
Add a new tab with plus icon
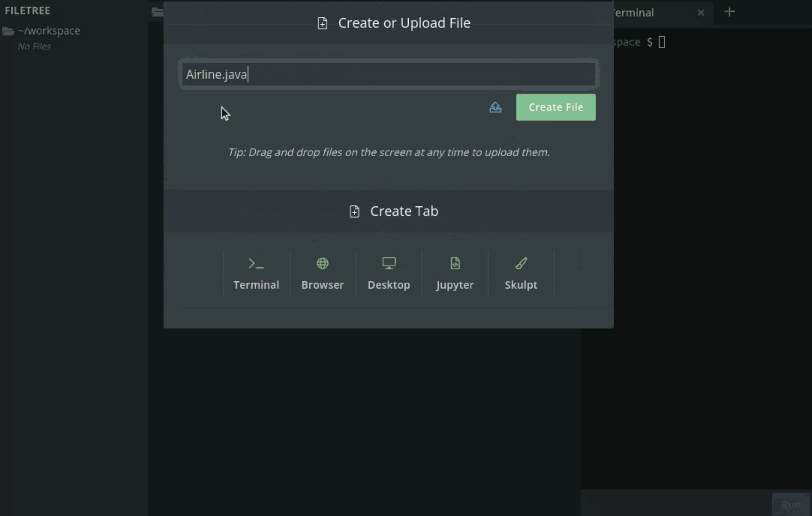click(x=729, y=12)
